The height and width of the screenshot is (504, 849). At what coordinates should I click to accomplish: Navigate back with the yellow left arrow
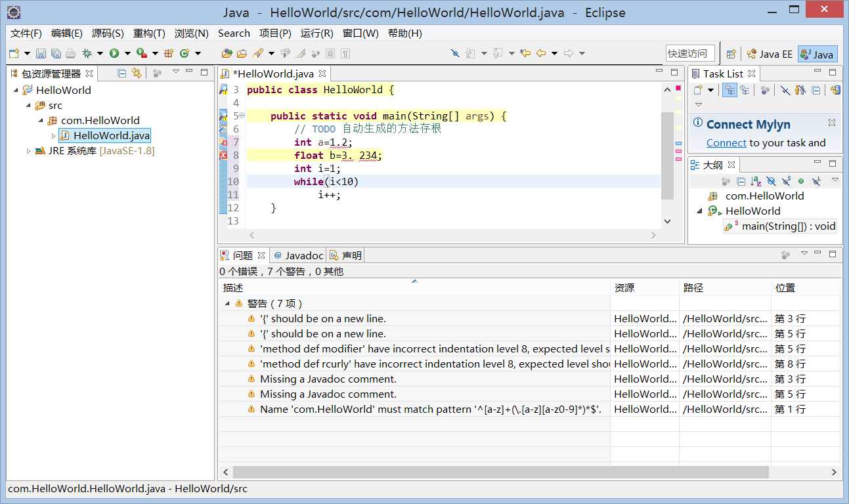point(541,53)
